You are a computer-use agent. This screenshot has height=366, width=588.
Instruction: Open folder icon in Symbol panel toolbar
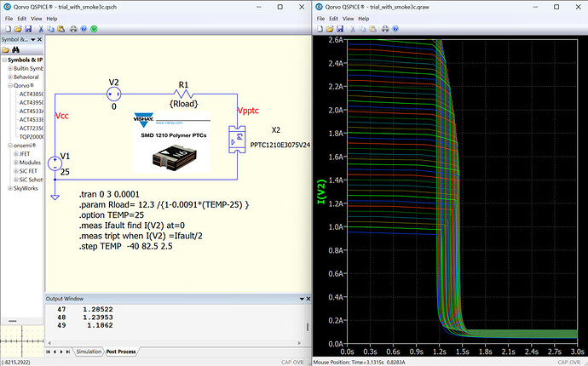coord(6,50)
